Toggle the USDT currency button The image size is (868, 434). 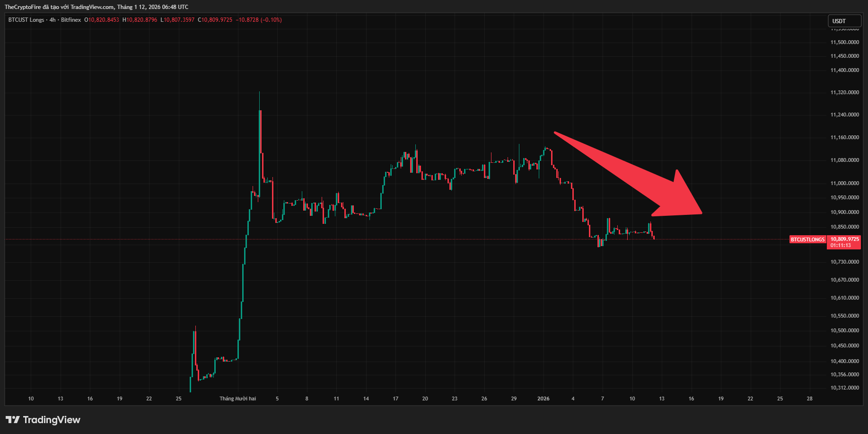click(x=845, y=21)
